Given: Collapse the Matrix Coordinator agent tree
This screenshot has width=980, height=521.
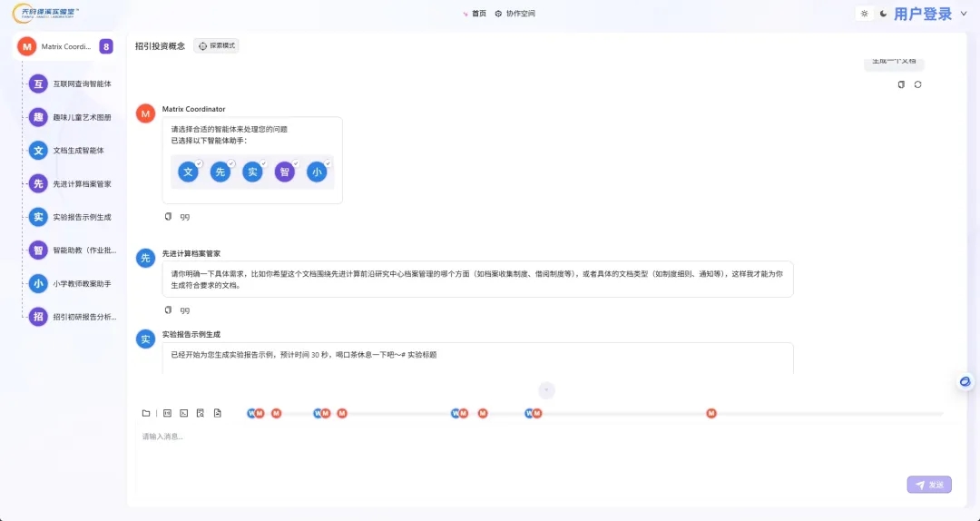Looking at the screenshot, I should click(106, 46).
